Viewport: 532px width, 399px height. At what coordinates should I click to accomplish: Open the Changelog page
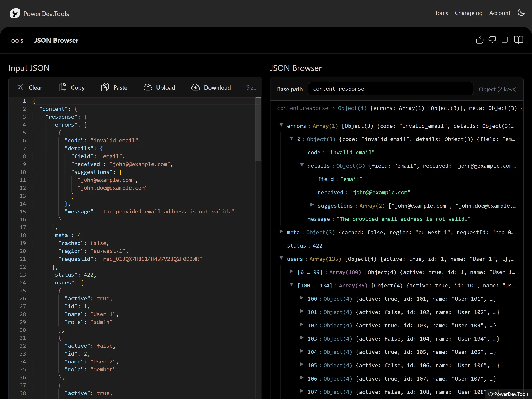coord(468,13)
